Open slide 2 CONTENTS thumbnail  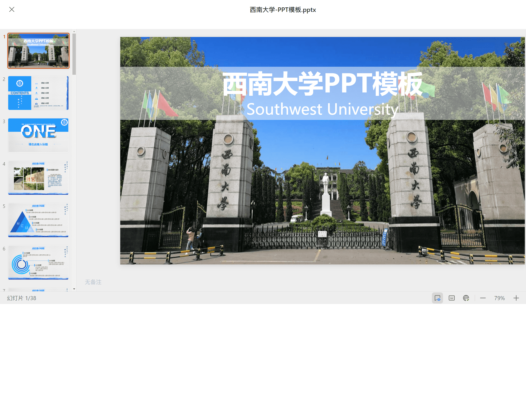click(x=38, y=93)
